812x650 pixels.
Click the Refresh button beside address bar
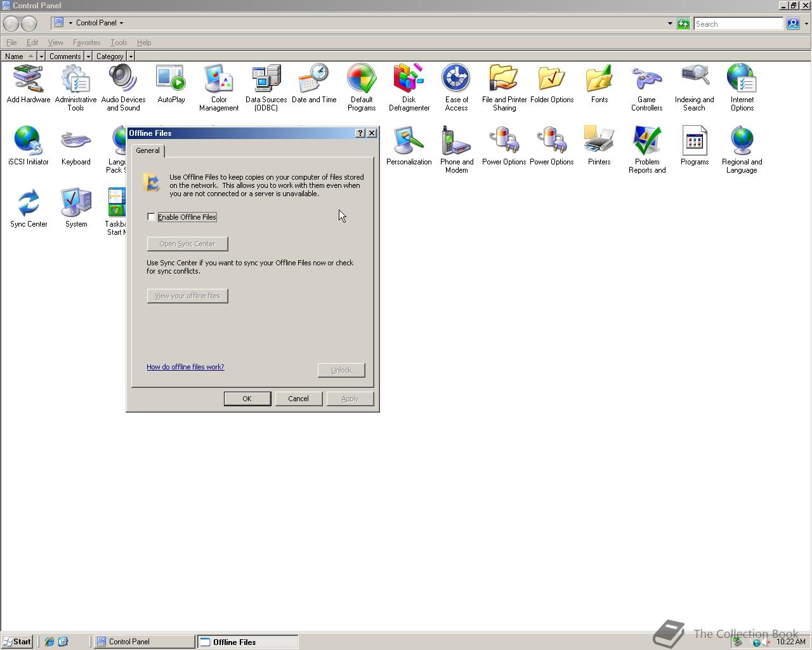click(683, 23)
